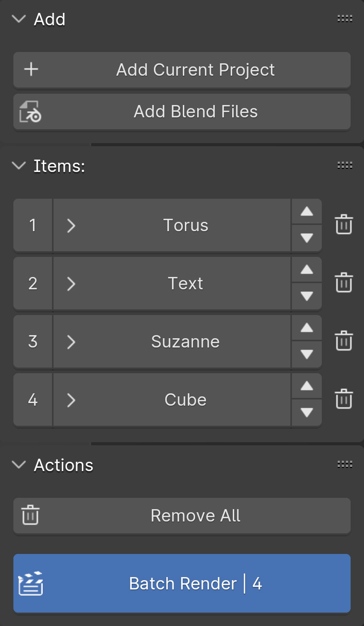Viewport: 364px width, 626px height.
Task: Remove Suzanne using its trash icon
Action: (344, 341)
